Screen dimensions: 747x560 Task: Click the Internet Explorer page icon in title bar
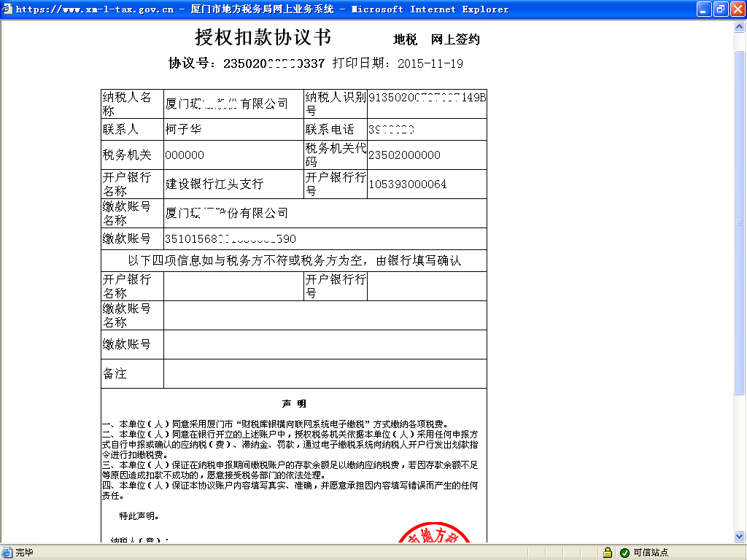(x=7, y=9)
